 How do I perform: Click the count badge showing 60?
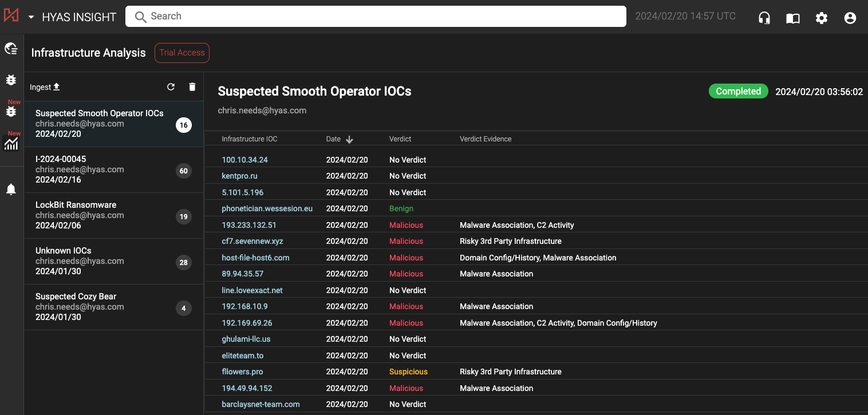(x=184, y=171)
